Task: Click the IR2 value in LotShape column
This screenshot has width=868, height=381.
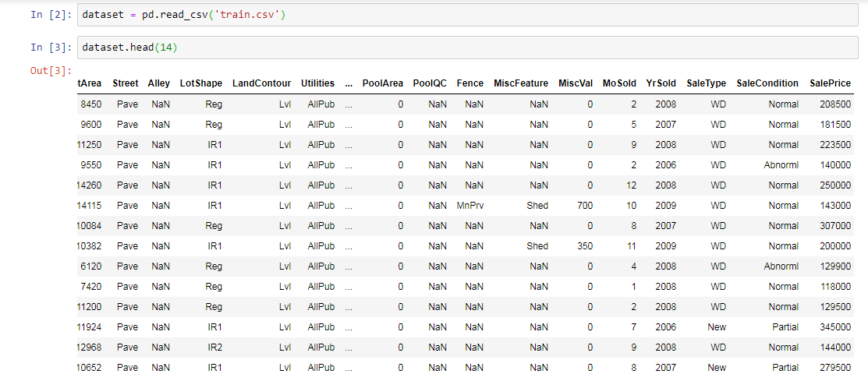Action: pos(214,347)
